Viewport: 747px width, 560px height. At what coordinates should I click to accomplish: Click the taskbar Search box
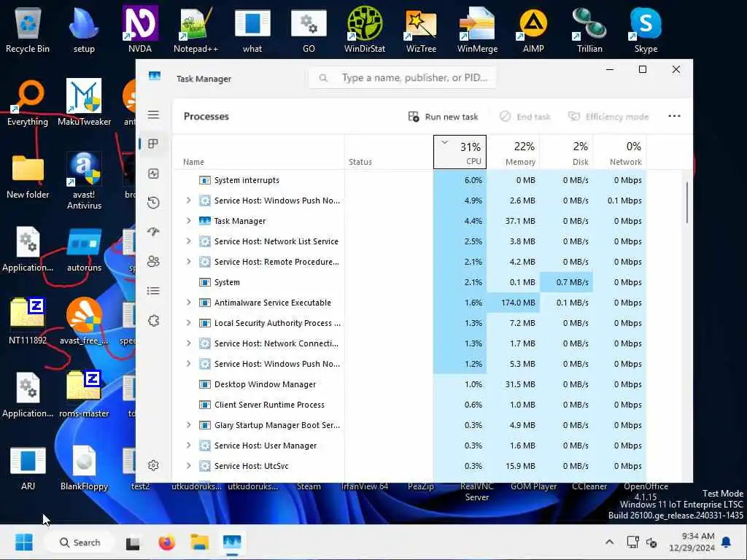[x=80, y=542]
